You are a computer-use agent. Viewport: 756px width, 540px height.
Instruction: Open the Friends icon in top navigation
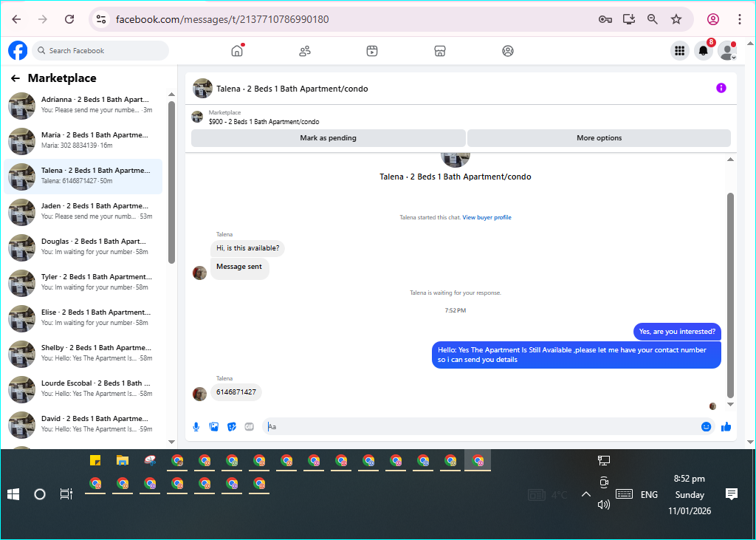pos(305,51)
